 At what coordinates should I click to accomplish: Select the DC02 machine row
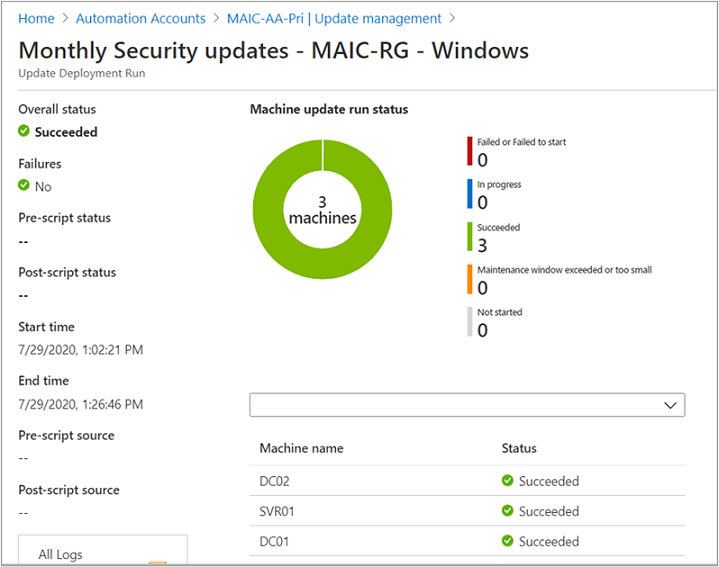[275, 481]
